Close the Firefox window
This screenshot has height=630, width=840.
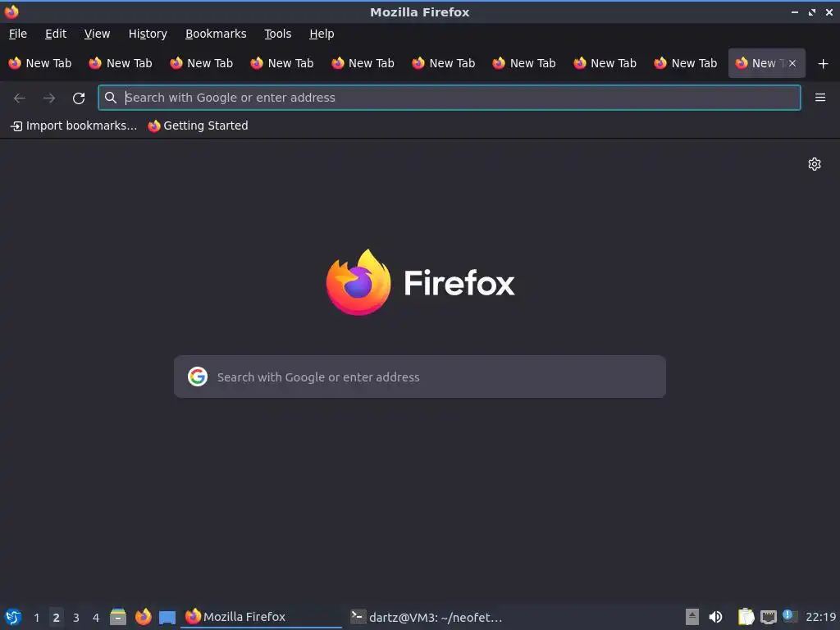tap(829, 11)
